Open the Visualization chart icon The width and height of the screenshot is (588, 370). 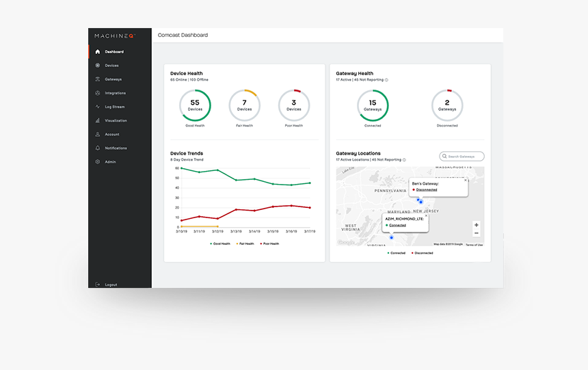(x=98, y=120)
